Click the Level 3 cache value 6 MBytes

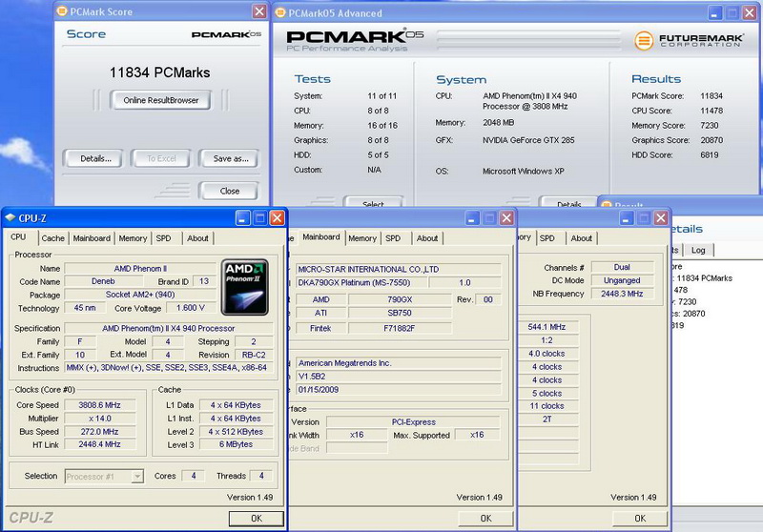click(236, 444)
